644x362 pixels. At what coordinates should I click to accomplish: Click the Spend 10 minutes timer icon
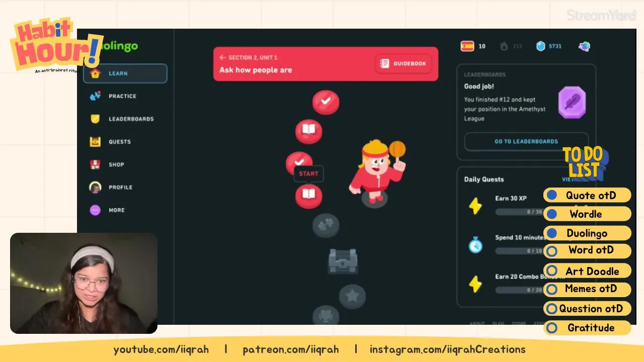[x=475, y=245]
